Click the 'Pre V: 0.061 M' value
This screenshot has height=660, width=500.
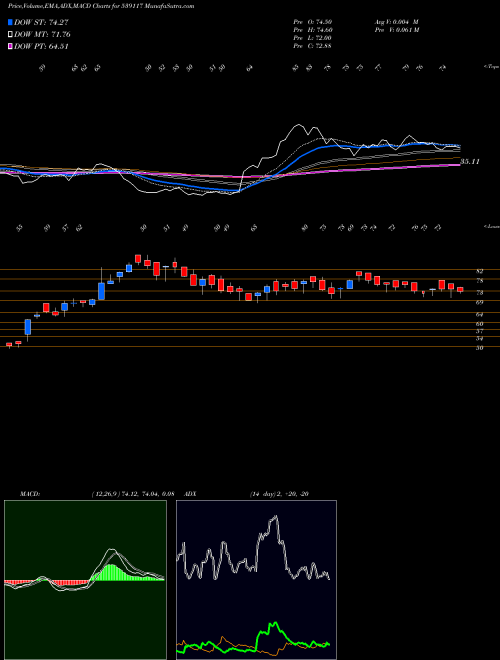click(x=398, y=30)
